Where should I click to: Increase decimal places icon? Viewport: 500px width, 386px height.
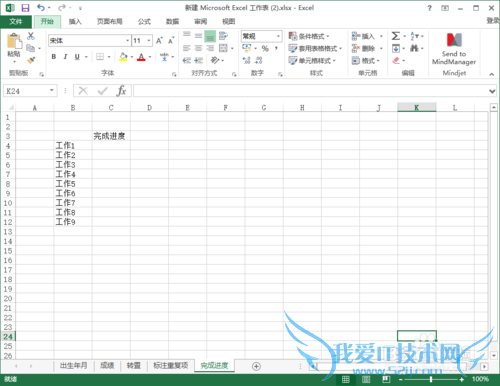(x=246, y=60)
